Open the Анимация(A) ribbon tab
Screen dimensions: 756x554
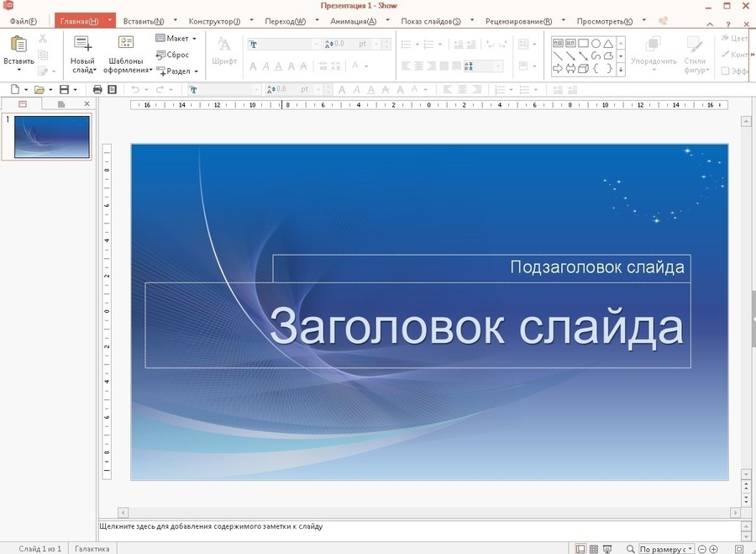point(353,20)
